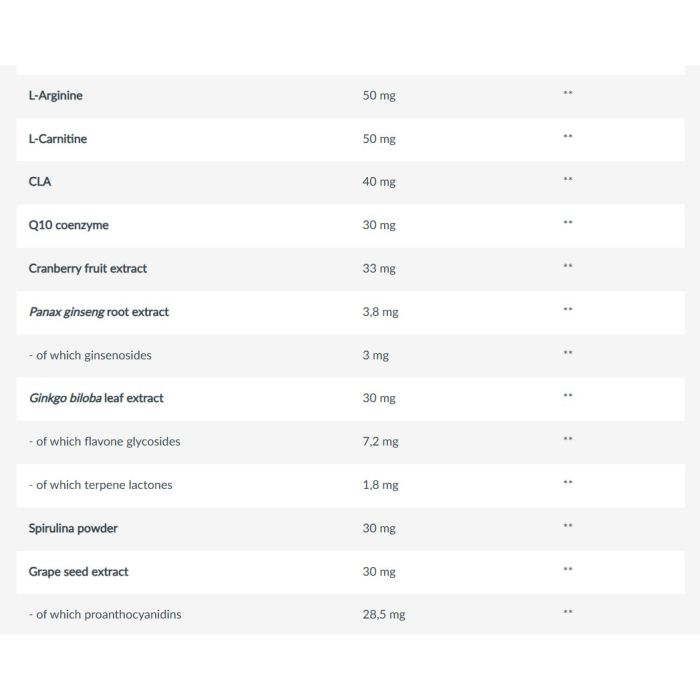Click the Q10 coenzyme label
700x700 pixels.
tap(68, 225)
